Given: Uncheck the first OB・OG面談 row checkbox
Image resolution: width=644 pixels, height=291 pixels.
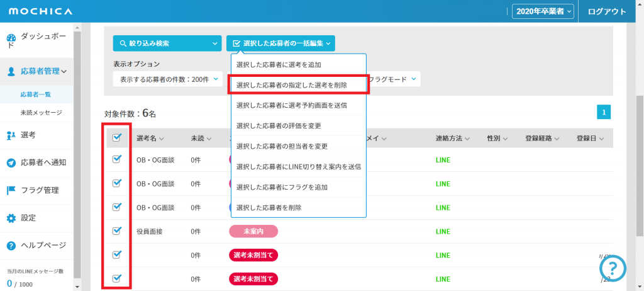Looking at the screenshot, I should coord(116,159).
